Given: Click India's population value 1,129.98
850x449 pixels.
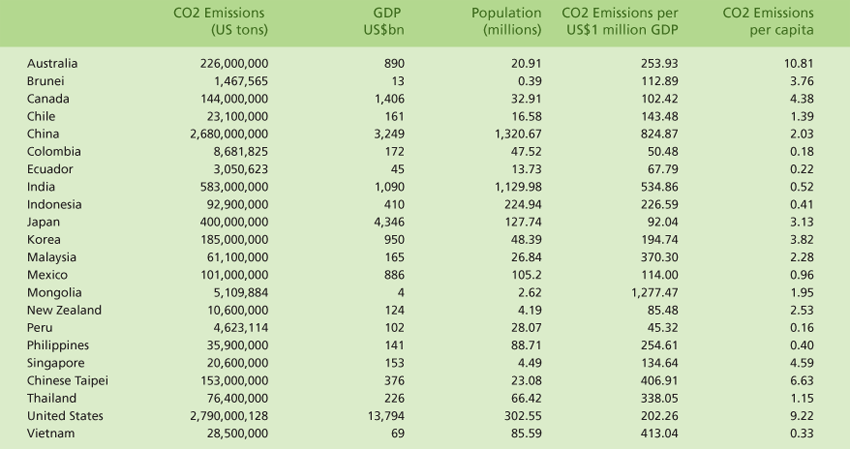Looking at the screenshot, I should point(518,187).
